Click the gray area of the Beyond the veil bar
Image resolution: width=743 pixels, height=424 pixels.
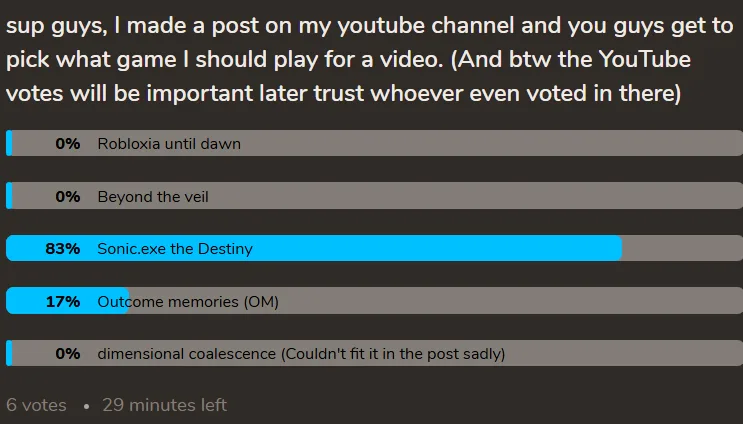point(500,197)
